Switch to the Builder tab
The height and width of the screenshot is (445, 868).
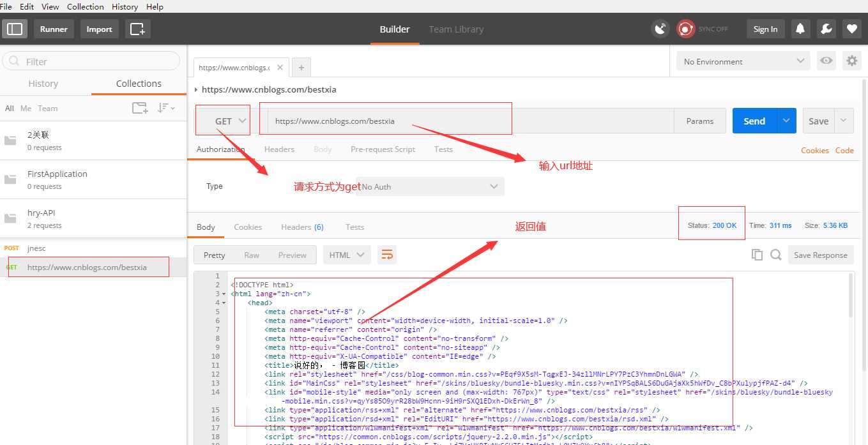395,29
